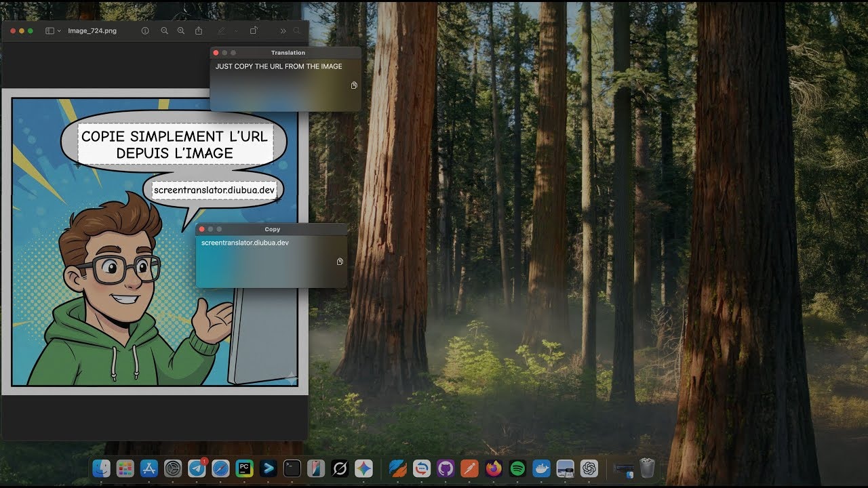This screenshot has height=488, width=868.
Task: Open the sidebar options dropdown chevron in Preview
Action: [x=59, y=30]
